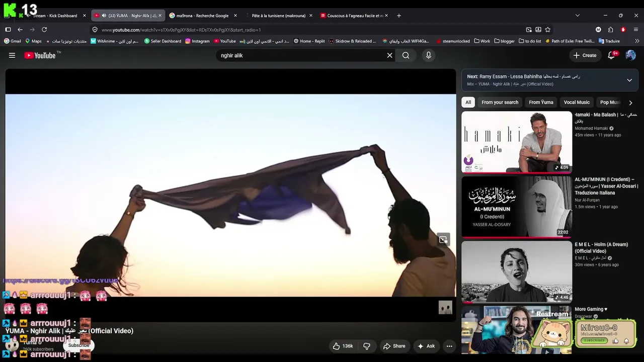Screen dimensions: 644x362
Task: Open the sidebar panel toggle icon
Action: pyautogui.click(x=8, y=30)
